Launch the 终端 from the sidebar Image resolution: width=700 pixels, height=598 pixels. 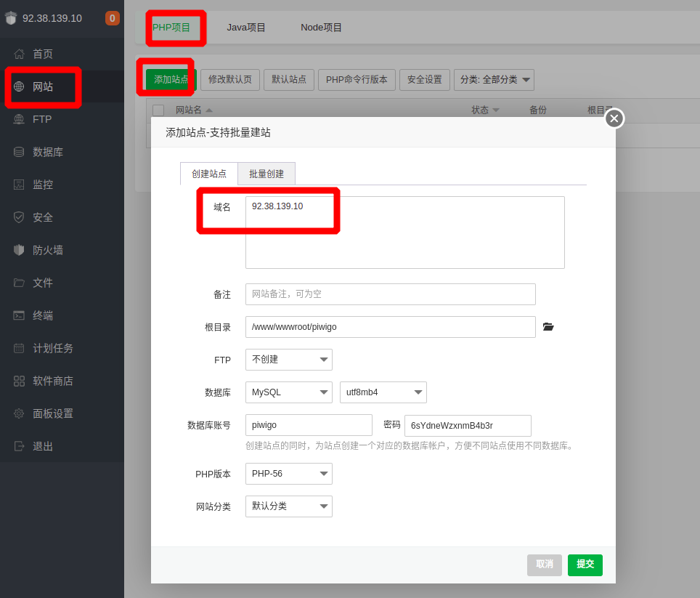coord(43,315)
